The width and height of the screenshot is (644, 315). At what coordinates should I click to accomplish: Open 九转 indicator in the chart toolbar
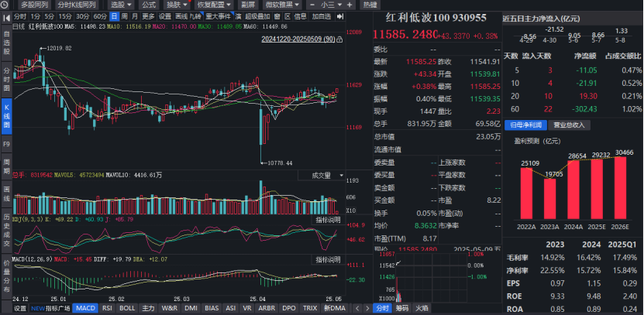tap(196, 17)
